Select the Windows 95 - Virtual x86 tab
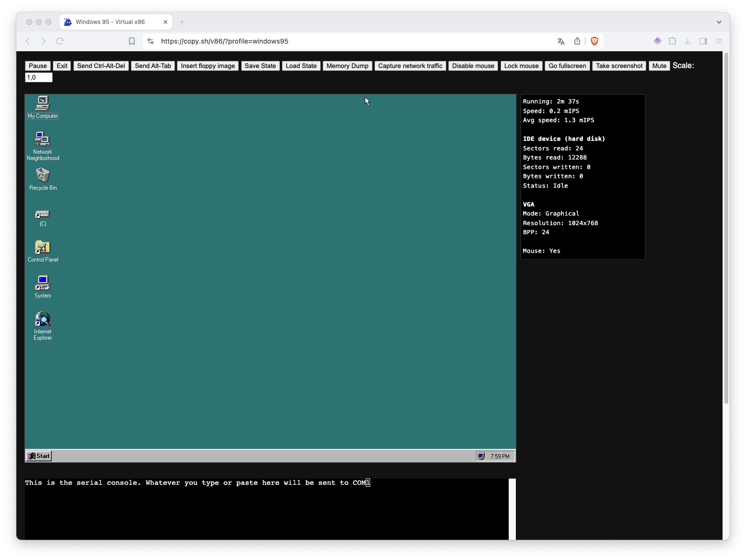 (x=110, y=22)
